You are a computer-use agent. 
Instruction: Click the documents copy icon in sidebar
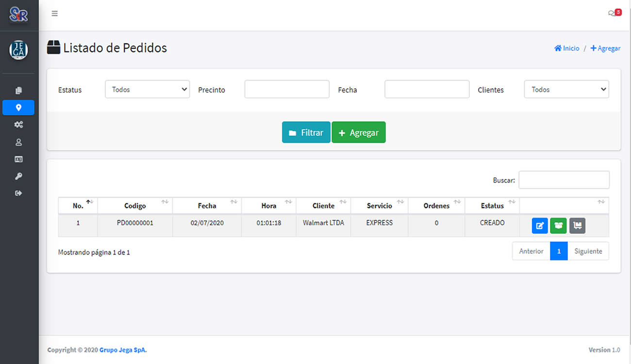click(18, 90)
